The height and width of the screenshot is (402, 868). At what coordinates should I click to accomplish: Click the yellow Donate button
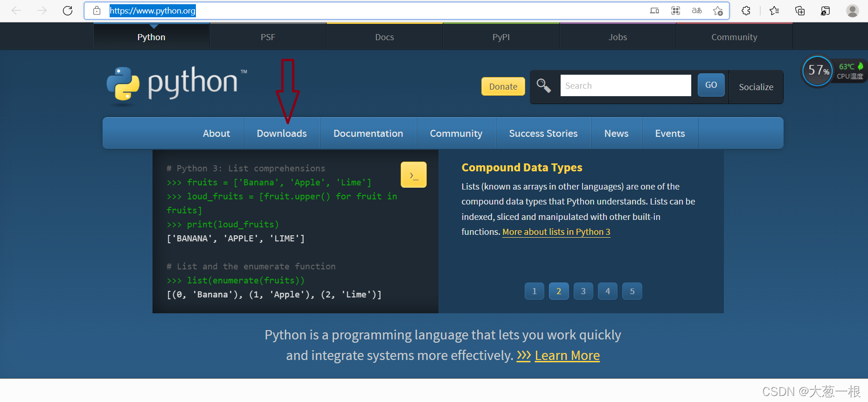pyautogui.click(x=503, y=86)
